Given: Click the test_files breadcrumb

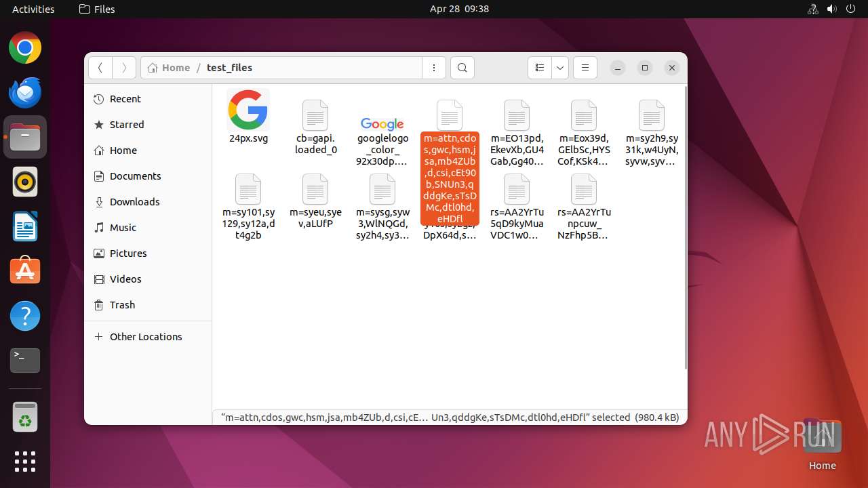Looking at the screenshot, I should click(x=229, y=68).
